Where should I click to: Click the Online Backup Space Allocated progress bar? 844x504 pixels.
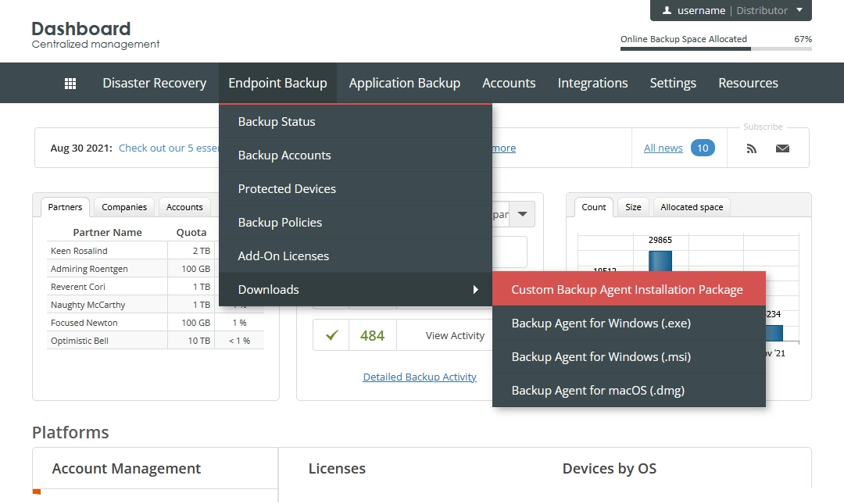tap(716, 49)
